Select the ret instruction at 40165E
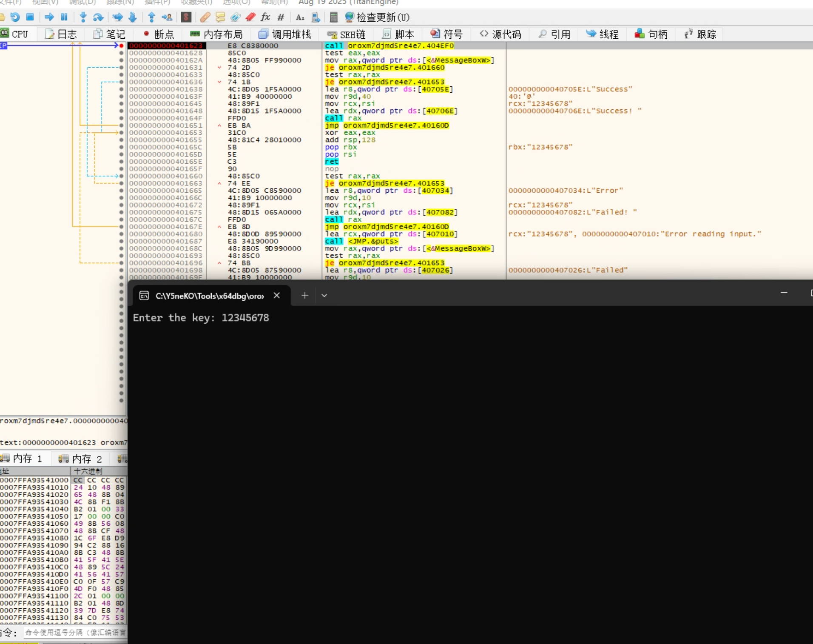The image size is (813, 644). pos(332,162)
